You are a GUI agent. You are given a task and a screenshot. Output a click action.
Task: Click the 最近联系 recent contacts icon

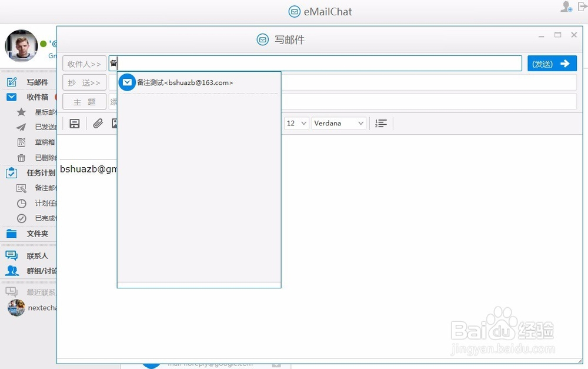pyautogui.click(x=11, y=292)
